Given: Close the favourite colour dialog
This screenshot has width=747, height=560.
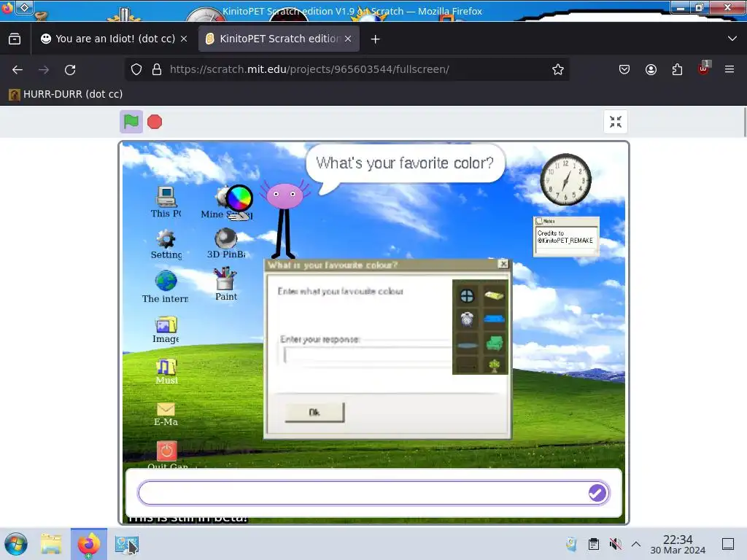Looking at the screenshot, I should point(503,264).
